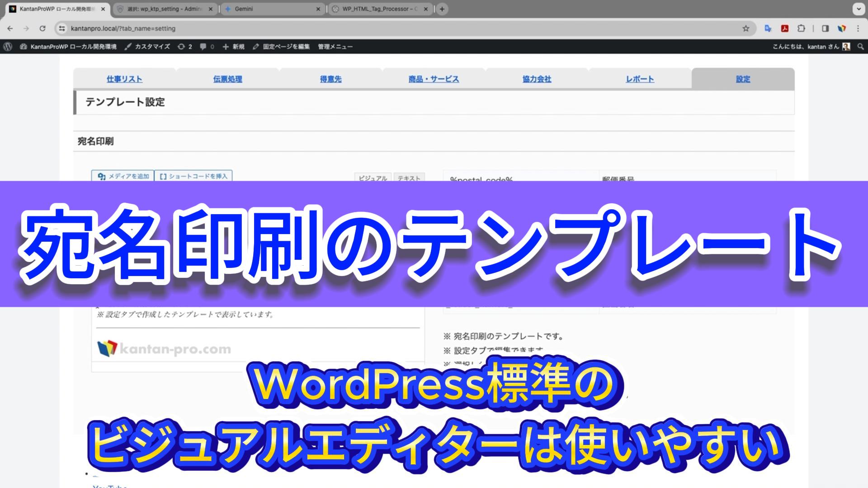Open the 伝票処理 tab
Screen dimensions: 868x488
(227, 79)
